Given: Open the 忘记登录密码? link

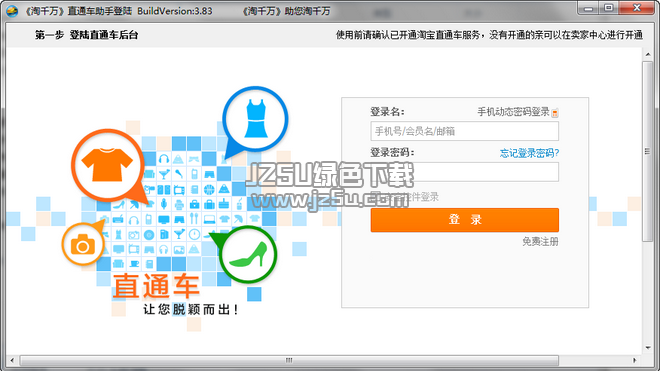Looking at the screenshot, I should click(x=529, y=153).
